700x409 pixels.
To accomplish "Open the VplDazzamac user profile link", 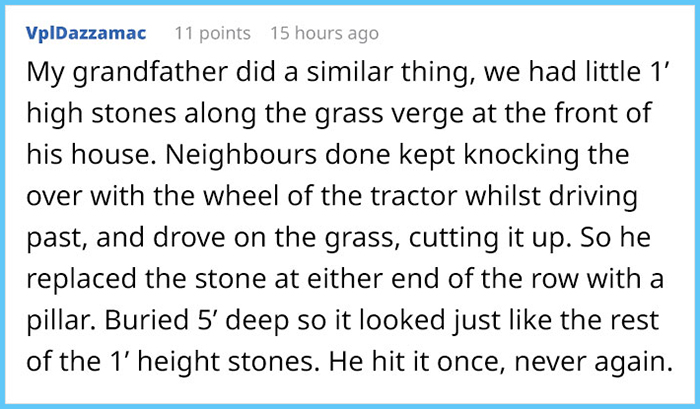I will [86, 33].
